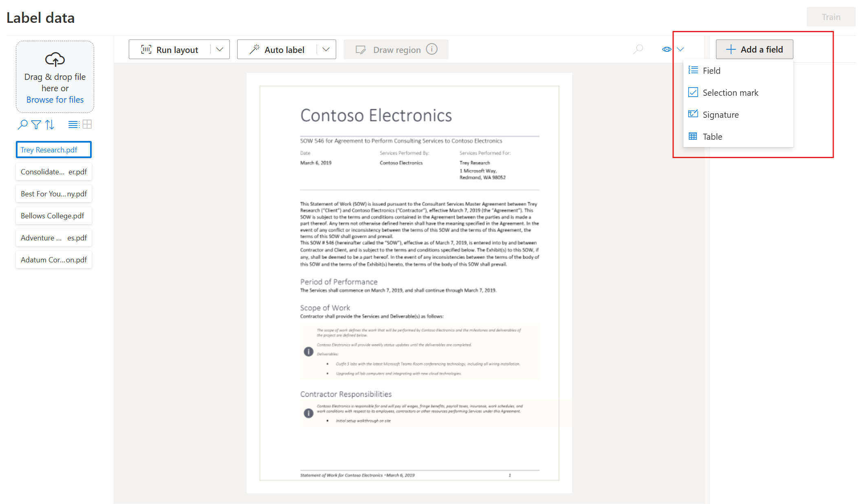
Task: Click the Add a field button
Action: (x=754, y=49)
